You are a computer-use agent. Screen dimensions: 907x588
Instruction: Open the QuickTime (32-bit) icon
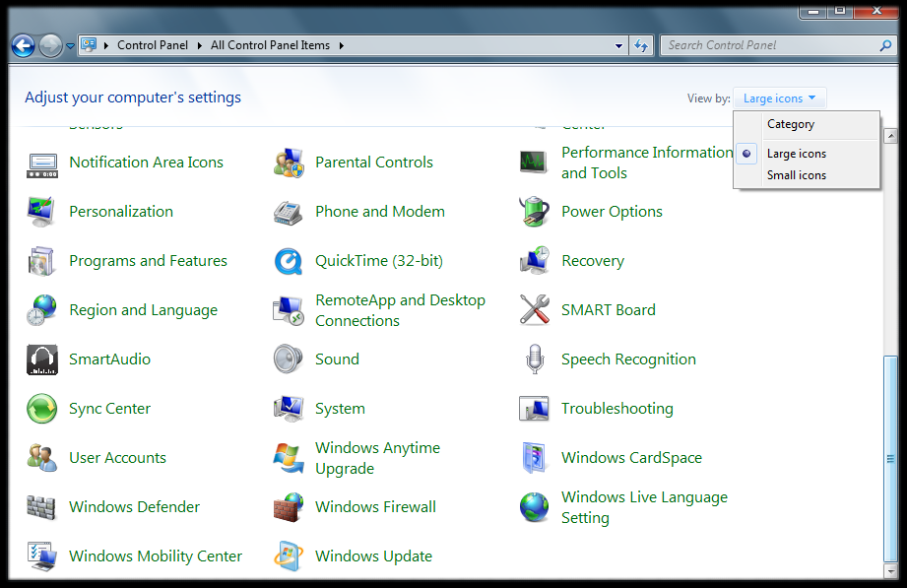(x=288, y=261)
